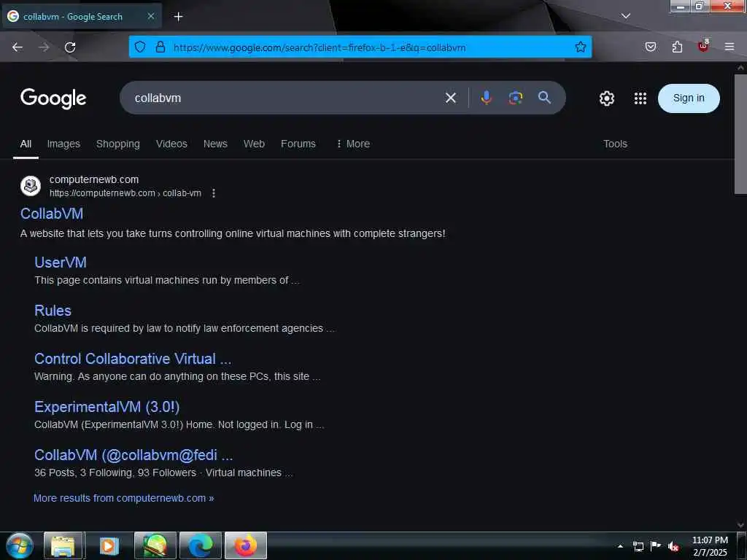Image resolution: width=747 pixels, height=560 pixels.
Task: Click the Firefox address bar URL
Action: pos(320,47)
